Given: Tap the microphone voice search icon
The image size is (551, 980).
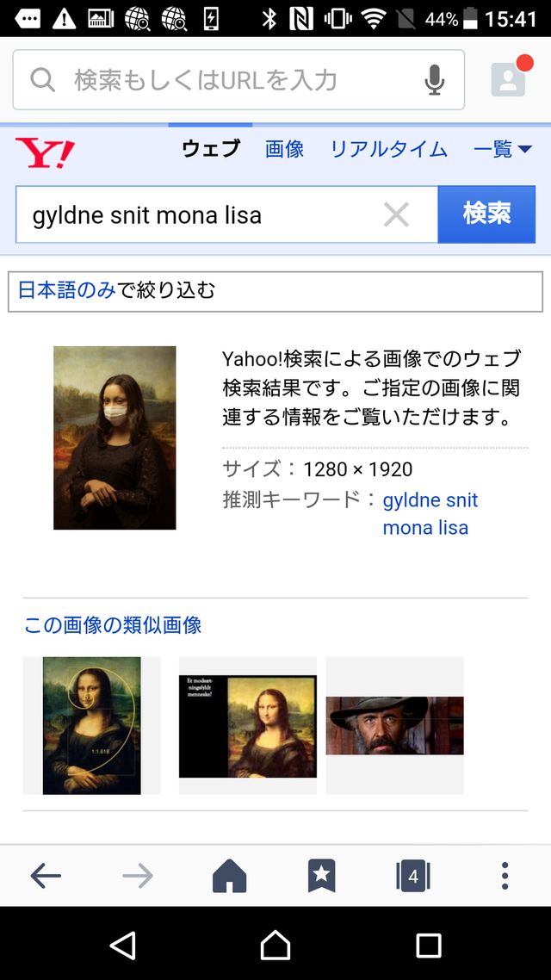Looking at the screenshot, I should pos(435,80).
